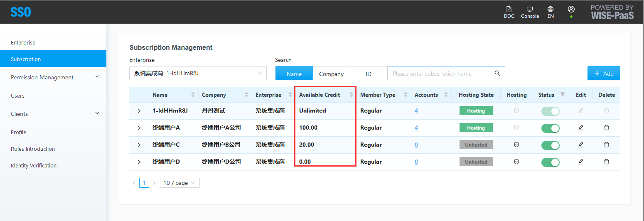
Task: Sort by Name column arrows
Action: tap(193, 95)
